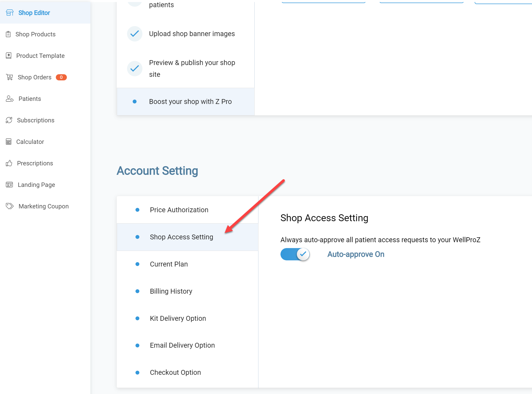Click the Auto-approve On label

point(356,254)
